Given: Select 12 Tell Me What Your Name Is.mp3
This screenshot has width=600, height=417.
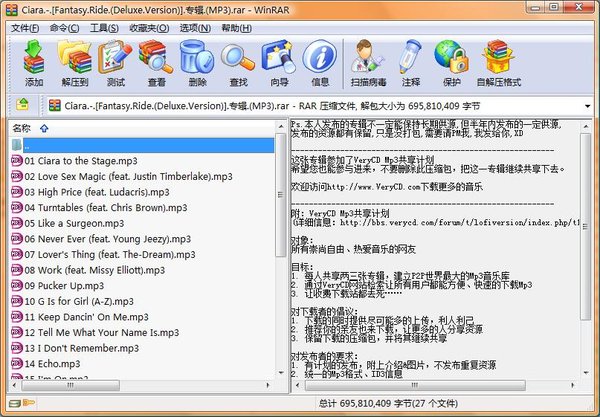Looking at the screenshot, I should pos(102,332).
